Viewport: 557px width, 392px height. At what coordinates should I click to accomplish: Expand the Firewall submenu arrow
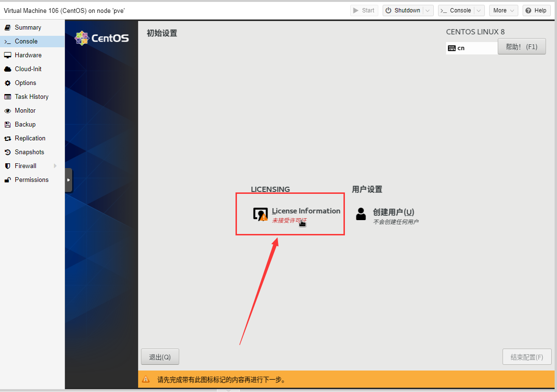point(55,166)
